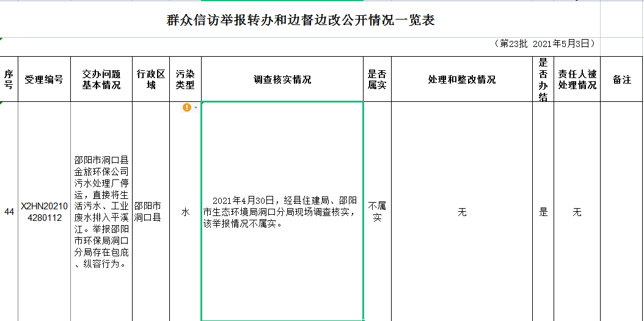This screenshot has width=644, height=321.
Task: Click the 序号 header cell
Action: 9,79
